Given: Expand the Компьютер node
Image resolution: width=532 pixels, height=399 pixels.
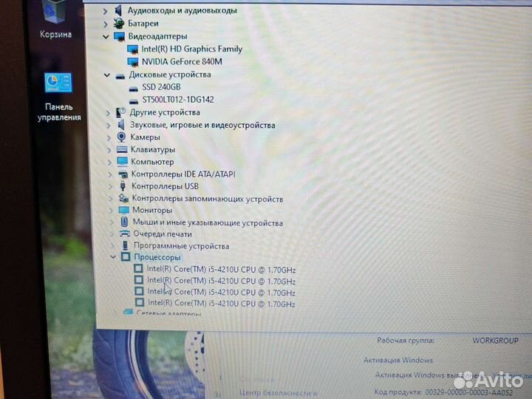Looking at the screenshot, I should (109, 162).
